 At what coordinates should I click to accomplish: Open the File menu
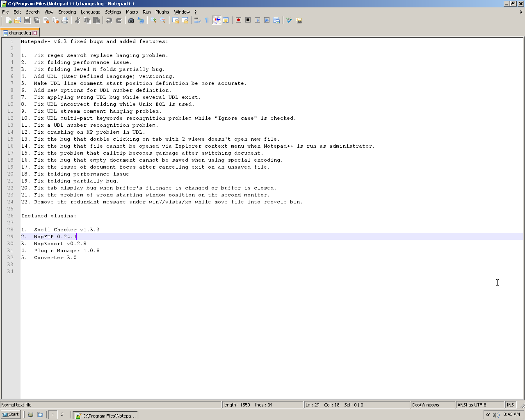(x=5, y=12)
